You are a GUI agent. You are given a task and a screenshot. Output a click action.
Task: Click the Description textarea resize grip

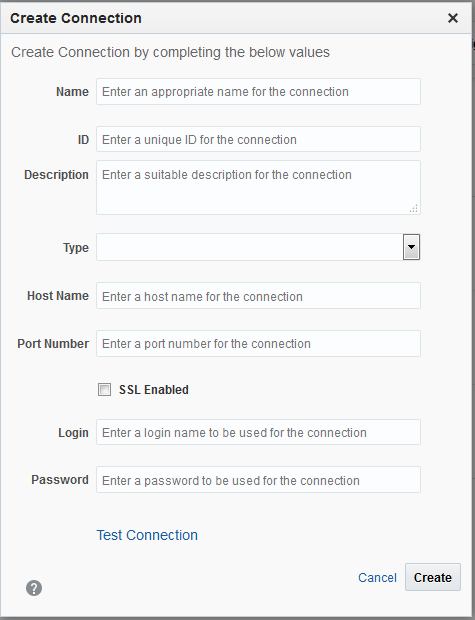414,208
